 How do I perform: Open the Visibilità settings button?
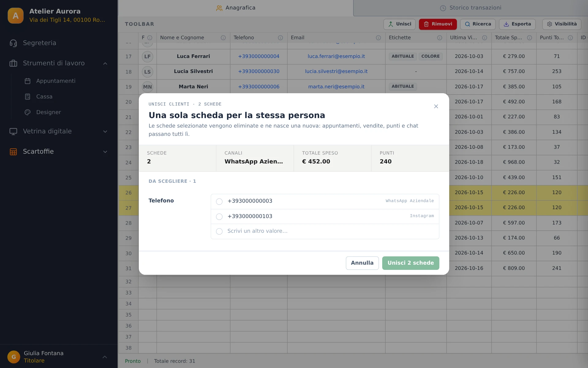click(x=562, y=24)
